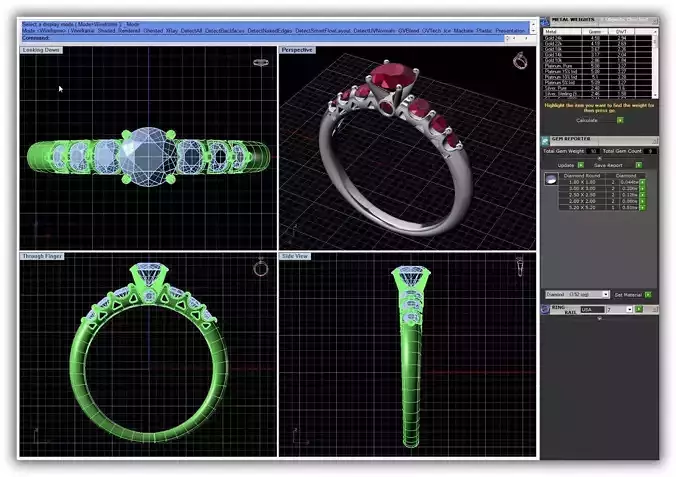Choose Plastic display mode option

[x=484, y=31]
